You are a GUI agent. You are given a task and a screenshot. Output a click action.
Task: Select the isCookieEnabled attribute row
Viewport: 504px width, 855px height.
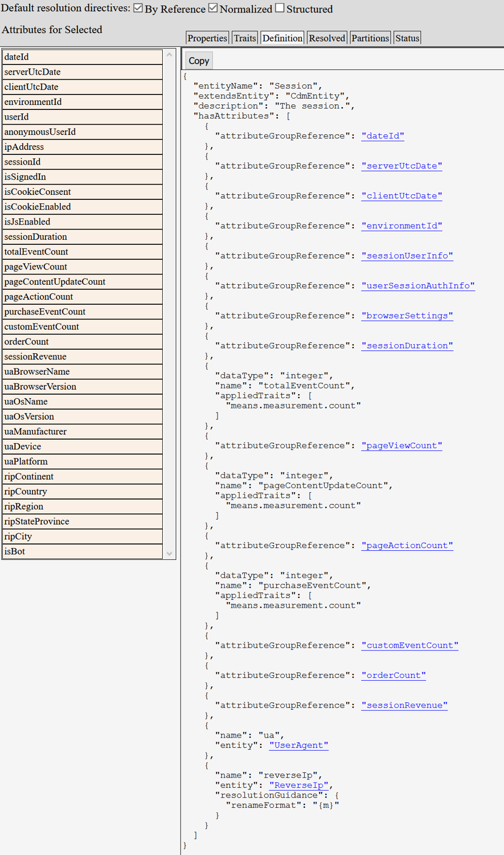click(83, 207)
